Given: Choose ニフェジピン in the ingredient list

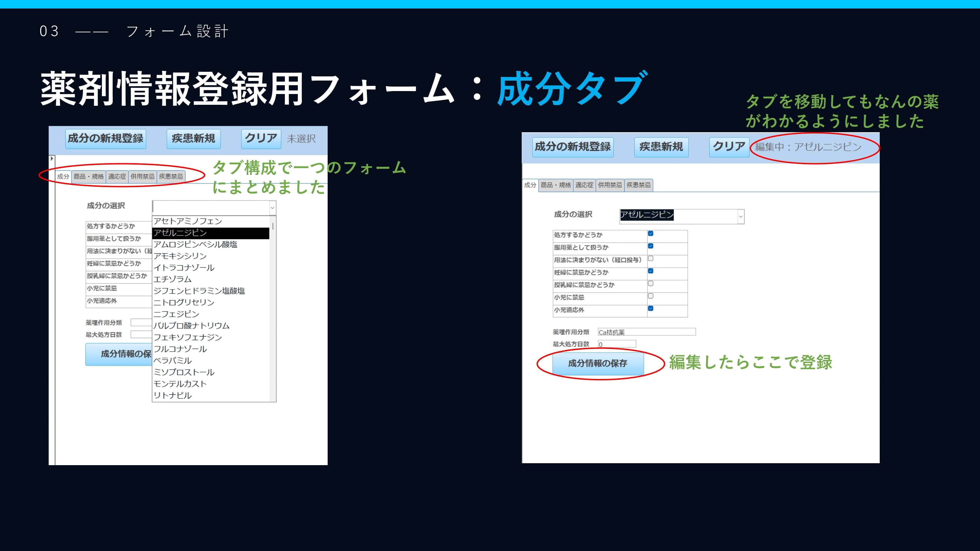Looking at the screenshot, I should point(176,314).
